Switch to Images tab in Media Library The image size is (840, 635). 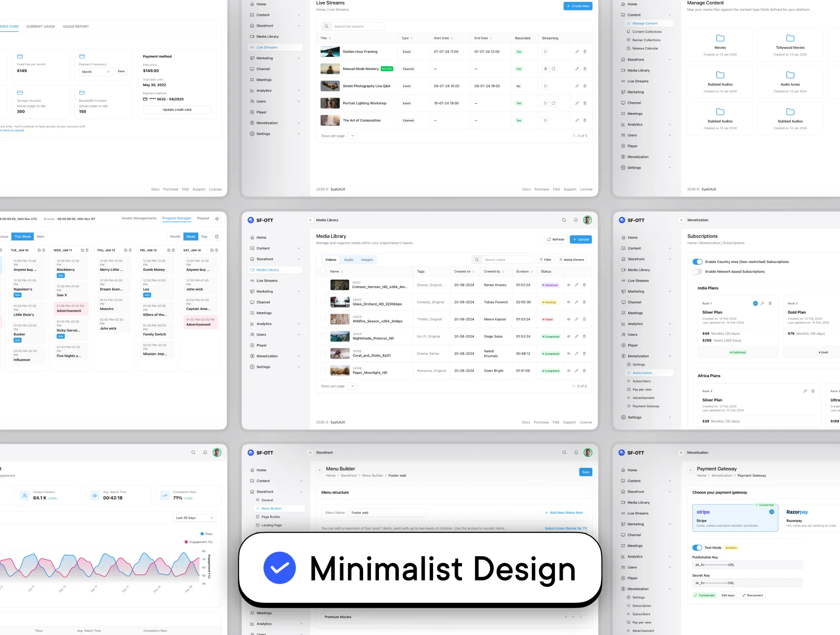(x=367, y=260)
